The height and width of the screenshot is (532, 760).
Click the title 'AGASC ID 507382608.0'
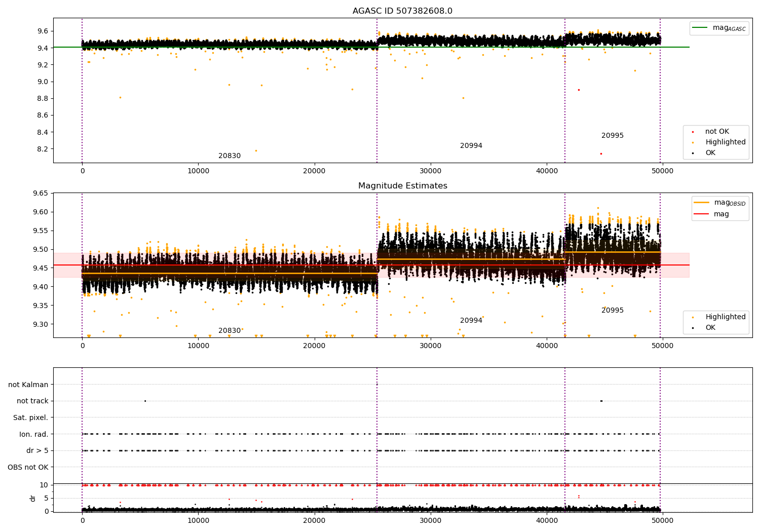[402, 11]
